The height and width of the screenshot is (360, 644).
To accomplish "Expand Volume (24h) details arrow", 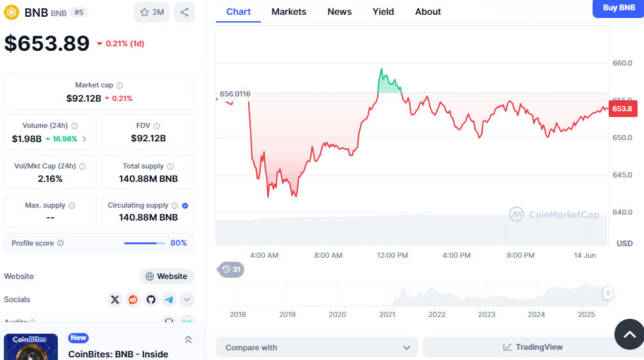I will pos(84,139).
